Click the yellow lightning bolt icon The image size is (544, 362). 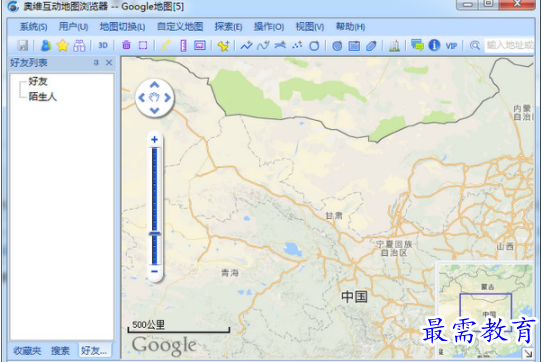pyautogui.click(x=166, y=45)
